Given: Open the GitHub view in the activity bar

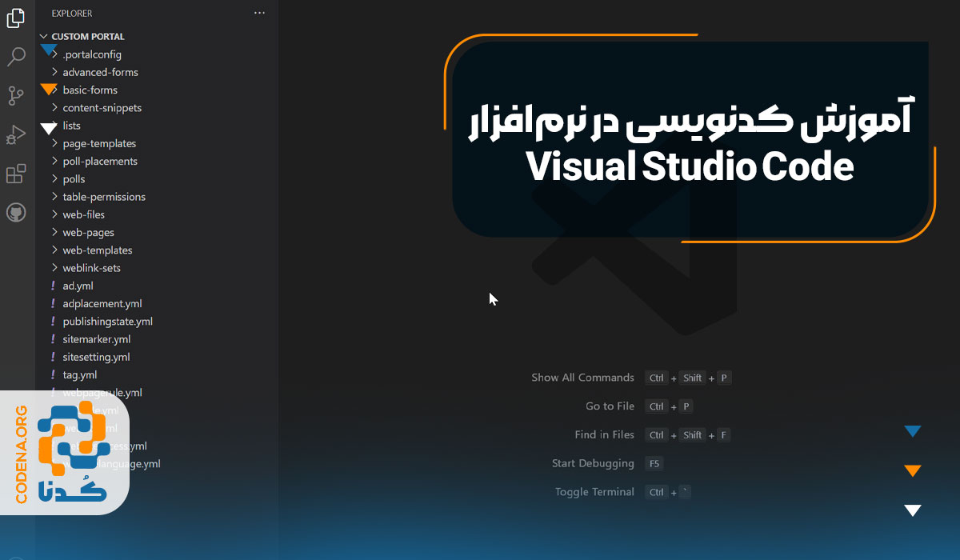Looking at the screenshot, I should tap(16, 213).
